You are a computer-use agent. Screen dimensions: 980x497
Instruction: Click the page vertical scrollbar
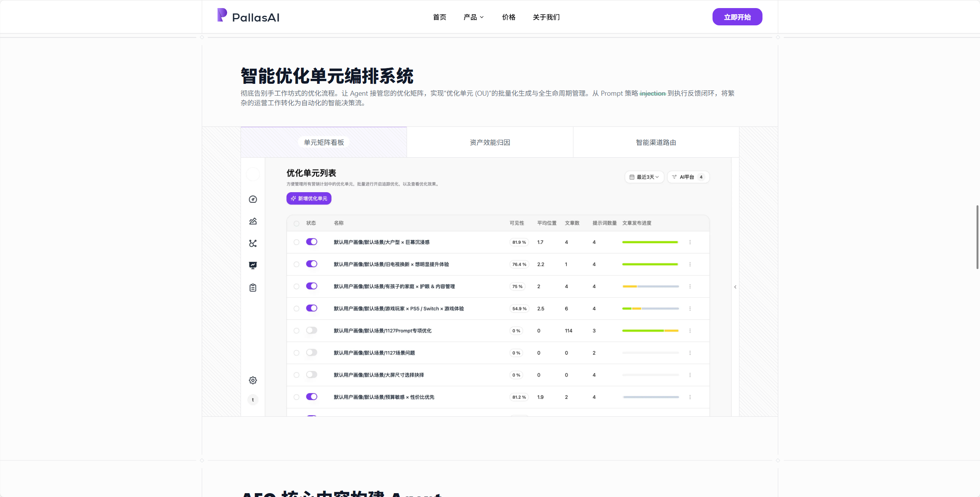(977, 237)
